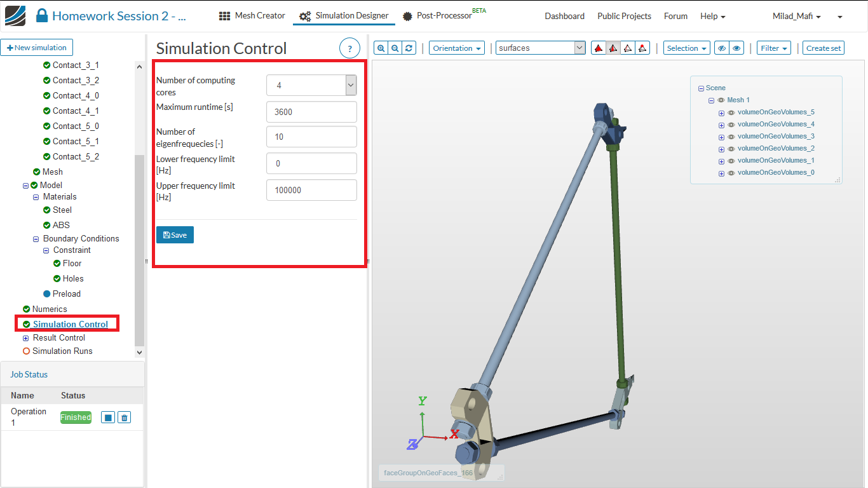Open the Number of computing cores dropdown
868x488 pixels.
[x=311, y=85]
